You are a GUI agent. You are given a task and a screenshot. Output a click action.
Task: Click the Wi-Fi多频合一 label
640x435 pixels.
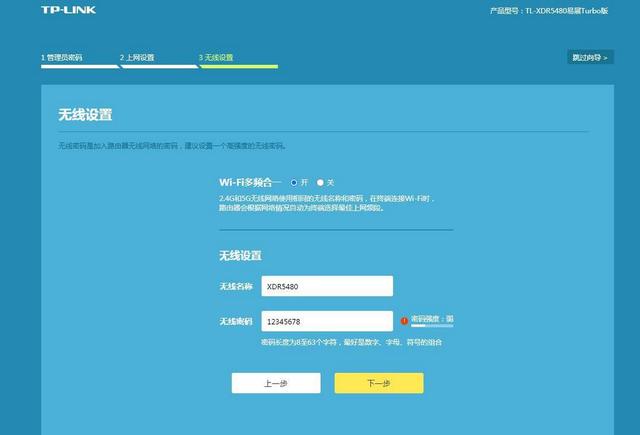pyautogui.click(x=250, y=182)
